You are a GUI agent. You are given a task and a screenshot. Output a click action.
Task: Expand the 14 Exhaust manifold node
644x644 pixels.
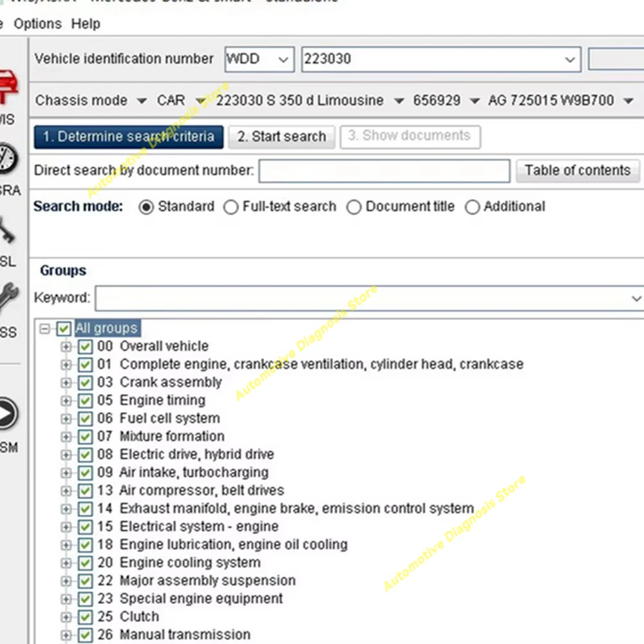66,509
